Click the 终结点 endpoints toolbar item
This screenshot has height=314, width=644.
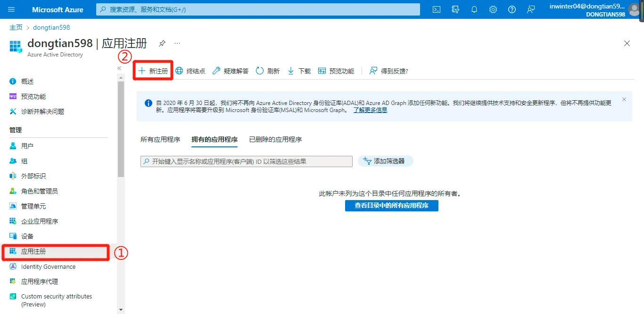(190, 71)
